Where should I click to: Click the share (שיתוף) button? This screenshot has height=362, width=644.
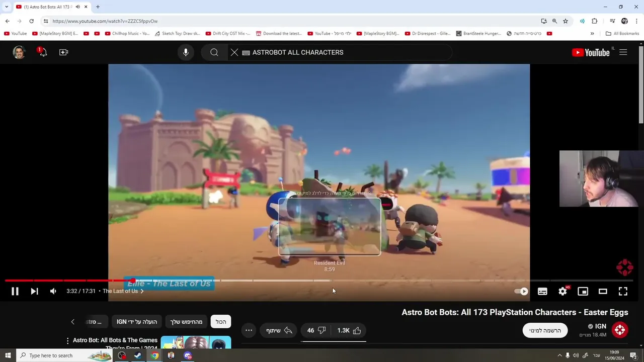pos(279,330)
